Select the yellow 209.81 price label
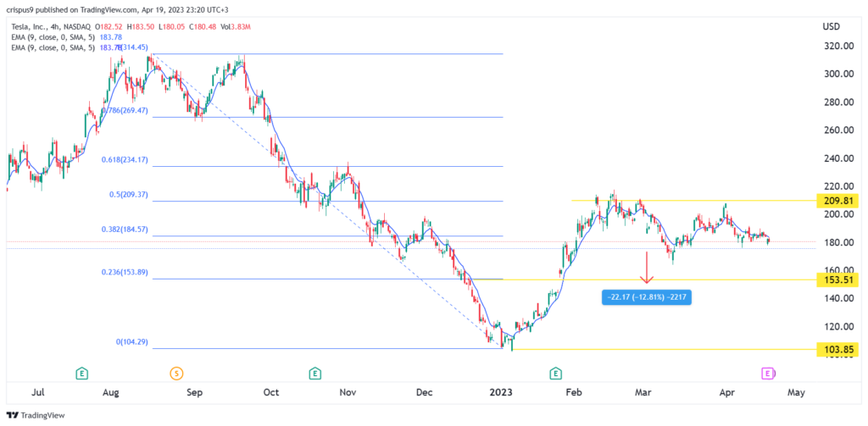 click(837, 201)
